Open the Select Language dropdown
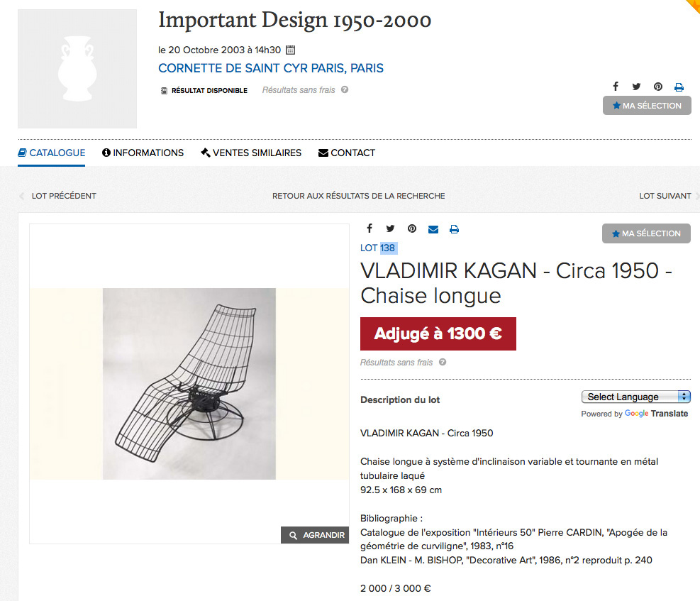The image size is (700, 601). point(635,397)
